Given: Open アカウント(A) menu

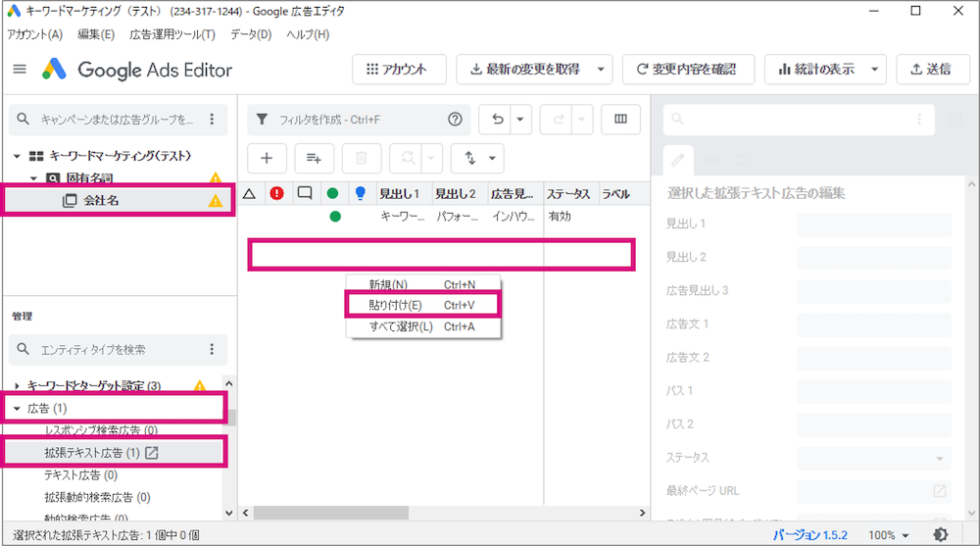Looking at the screenshot, I should (35, 34).
